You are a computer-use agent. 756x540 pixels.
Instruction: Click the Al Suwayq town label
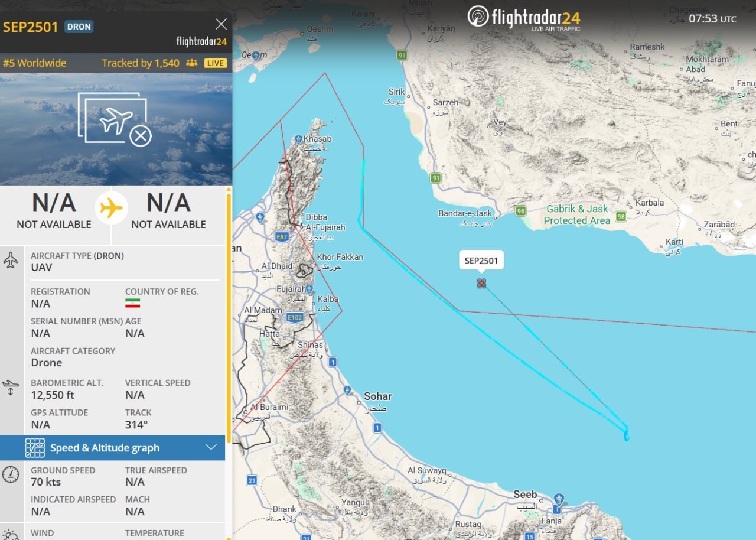(x=427, y=471)
